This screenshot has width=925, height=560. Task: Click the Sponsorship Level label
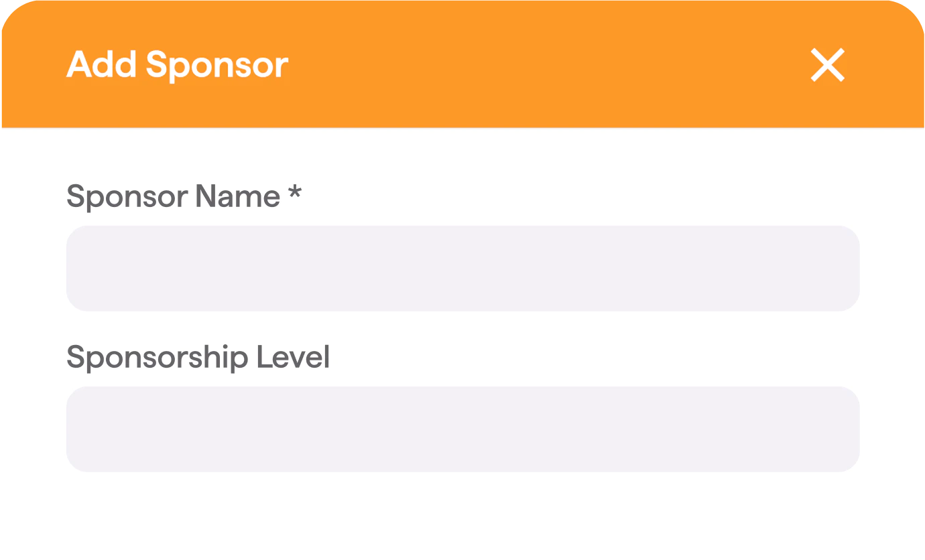pyautogui.click(x=198, y=357)
